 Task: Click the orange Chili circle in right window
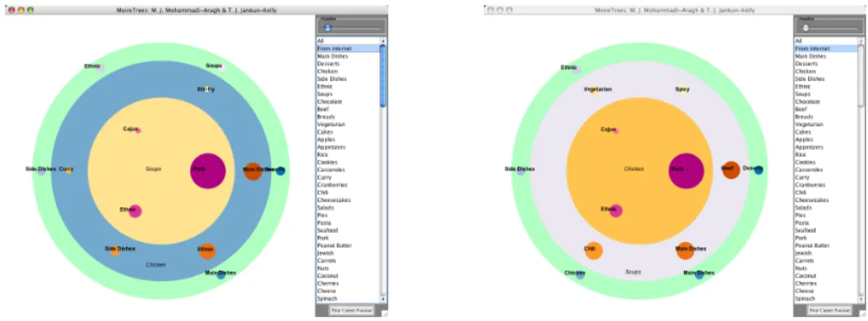593,251
